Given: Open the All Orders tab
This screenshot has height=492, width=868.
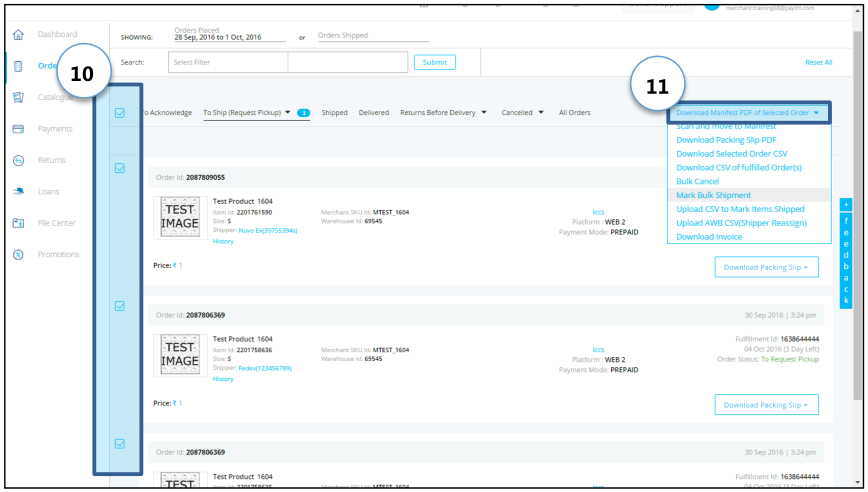Looking at the screenshot, I should (x=575, y=112).
